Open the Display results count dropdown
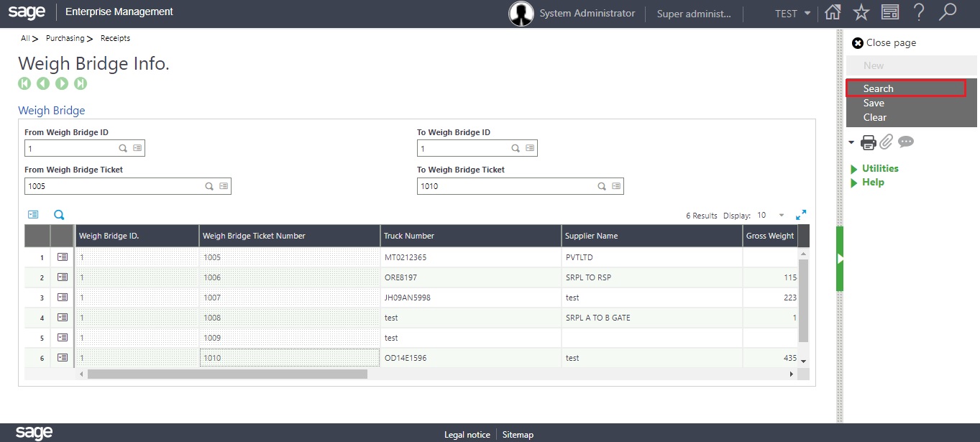Screen dimensions: 980x442 pyautogui.click(x=782, y=215)
